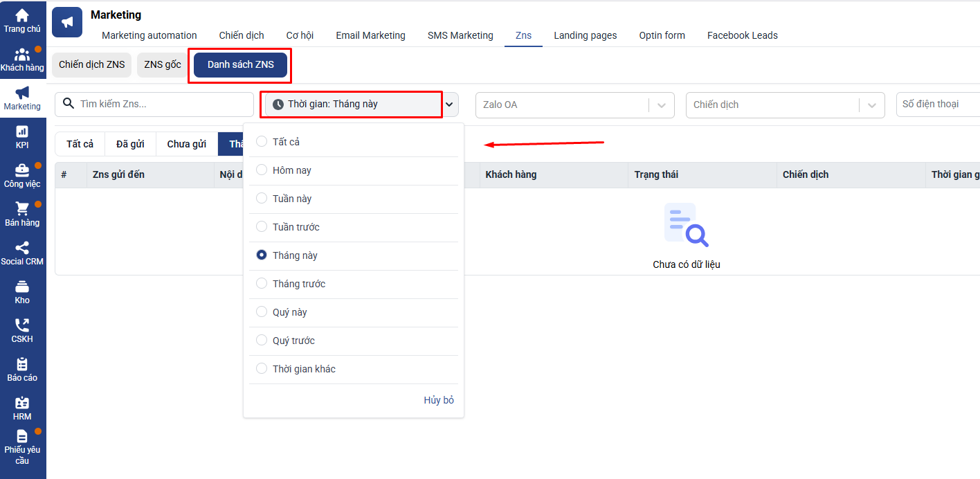Select Thời gian khác radio option

click(262, 369)
